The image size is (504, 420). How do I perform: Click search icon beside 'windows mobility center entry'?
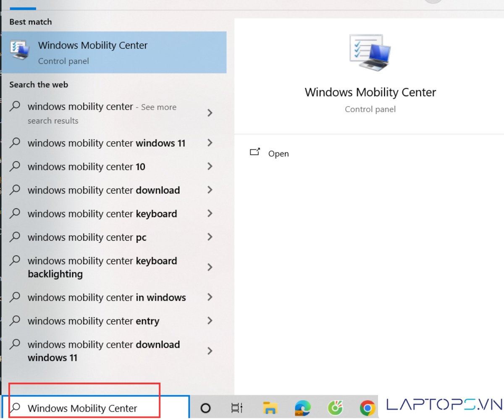(15, 320)
